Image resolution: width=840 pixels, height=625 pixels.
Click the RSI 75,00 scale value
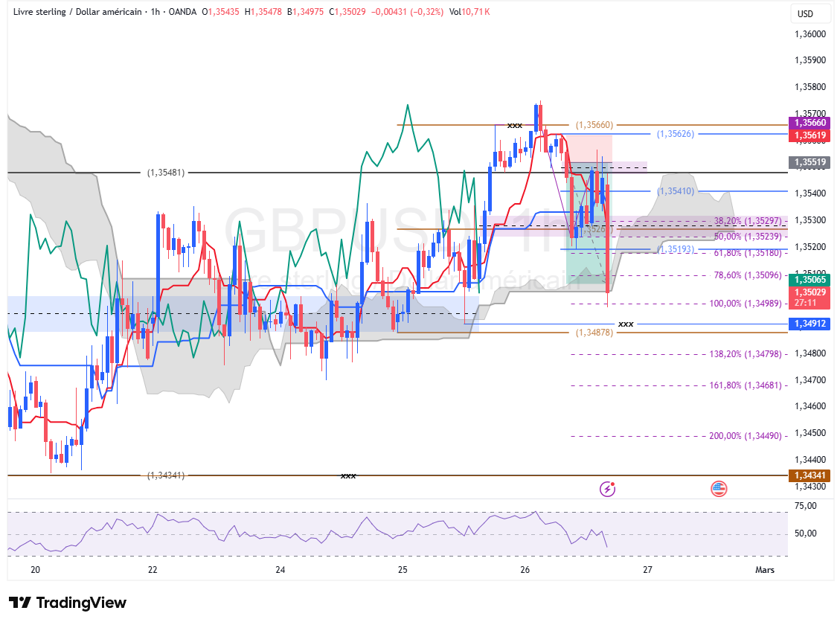click(x=806, y=506)
